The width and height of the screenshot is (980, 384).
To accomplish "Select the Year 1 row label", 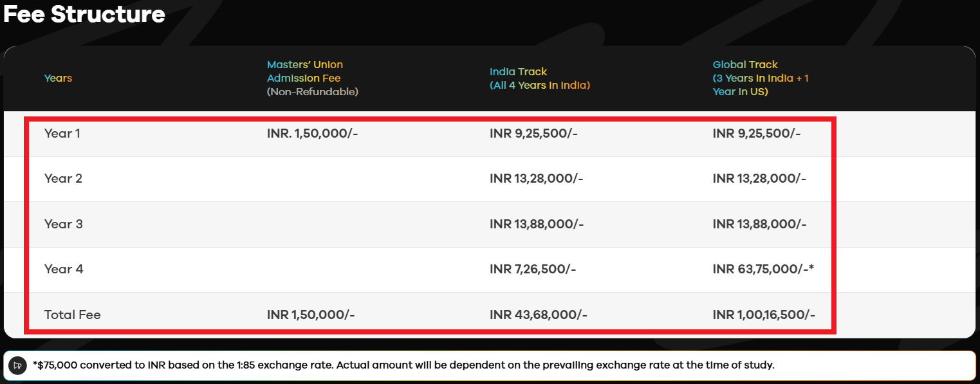I will [x=62, y=133].
